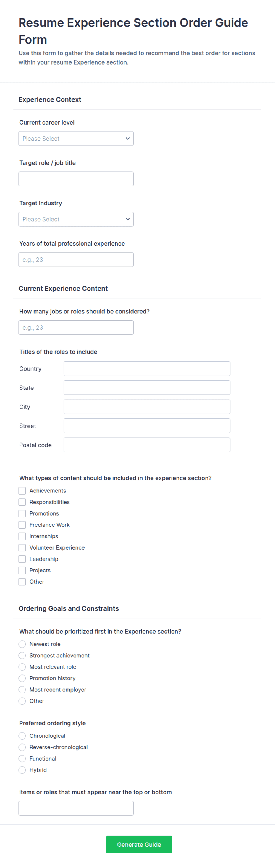The width and height of the screenshot is (275, 868).
Task: Toggle the Freelance Work checkbox
Action: click(22, 525)
